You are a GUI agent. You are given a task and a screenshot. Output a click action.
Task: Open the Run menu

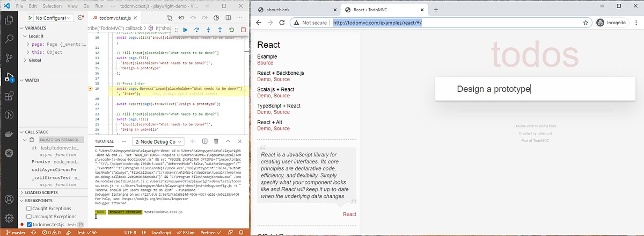coord(99,6)
